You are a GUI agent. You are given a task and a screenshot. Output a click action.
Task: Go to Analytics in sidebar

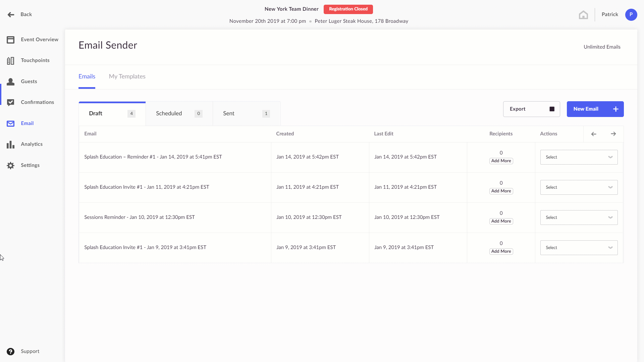point(32,144)
